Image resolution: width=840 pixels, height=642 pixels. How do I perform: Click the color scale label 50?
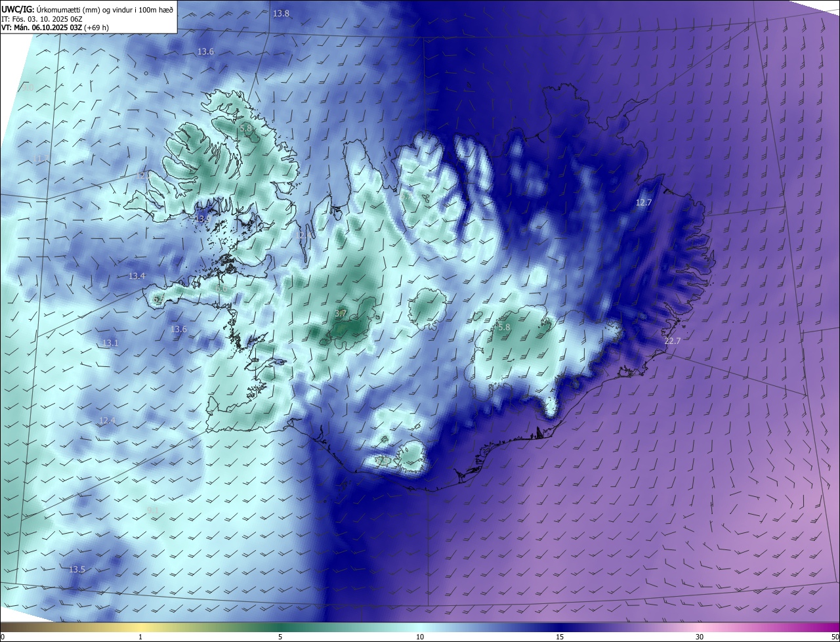point(835,637)
